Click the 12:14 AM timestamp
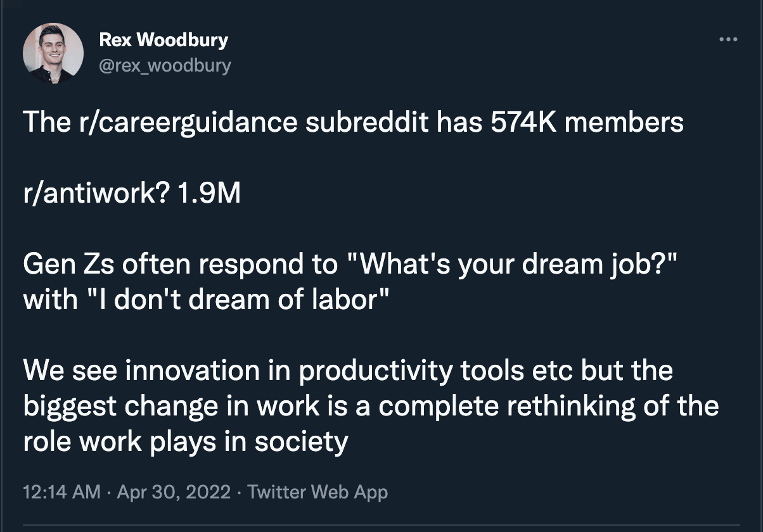This screenshot has width=763, height=532. (61, 491)
